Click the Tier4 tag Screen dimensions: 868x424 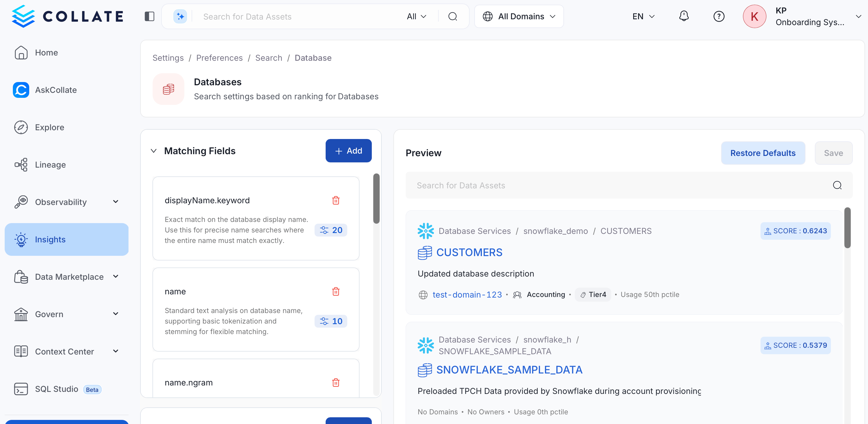point(593,295)
